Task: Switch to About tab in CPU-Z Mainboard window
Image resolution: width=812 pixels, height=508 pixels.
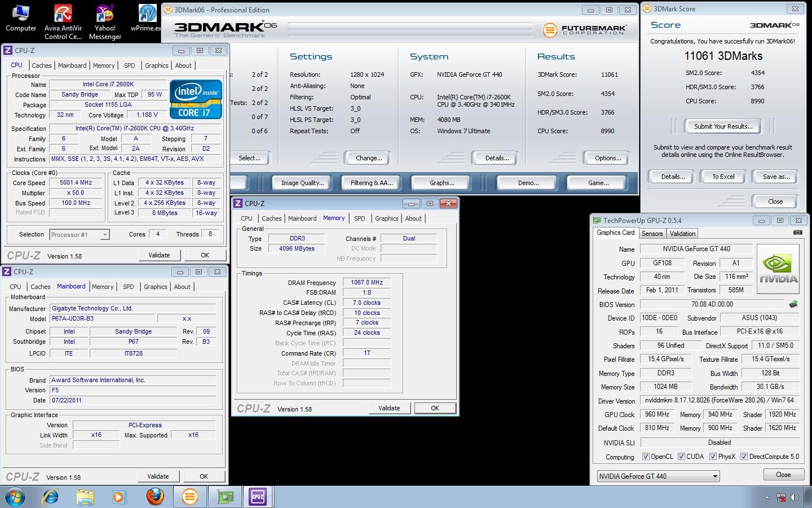Action: 182,287
